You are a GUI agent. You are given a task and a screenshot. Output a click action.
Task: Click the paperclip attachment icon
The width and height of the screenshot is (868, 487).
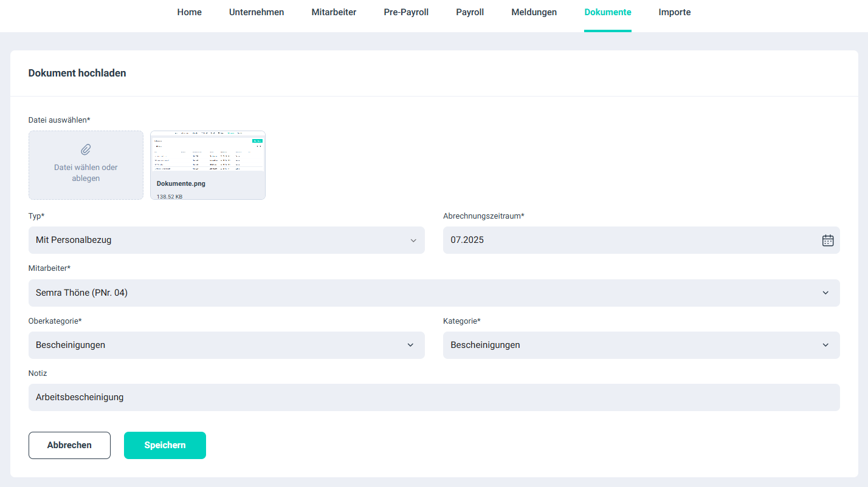[x=86, y=149]
